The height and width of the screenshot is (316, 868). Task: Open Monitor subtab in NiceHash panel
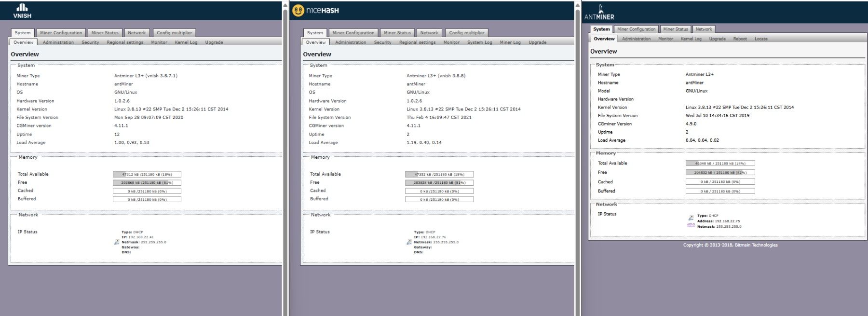(x=451, y=42)
